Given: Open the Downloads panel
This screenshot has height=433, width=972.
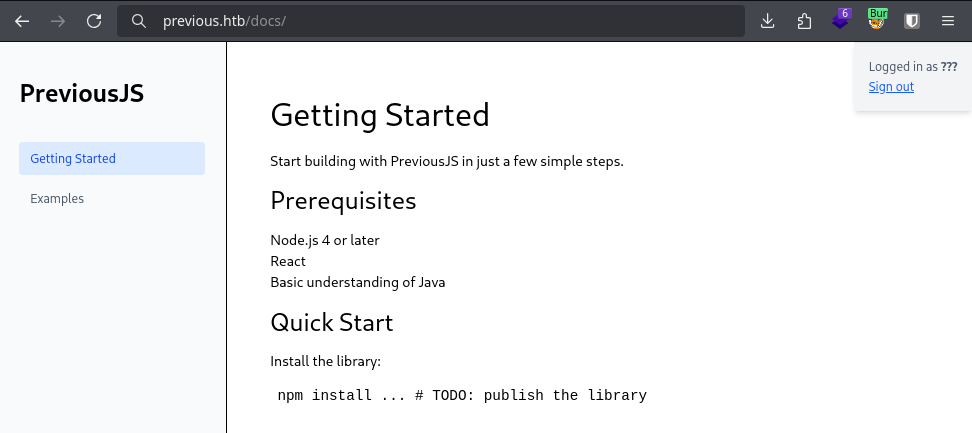Looking at the screenshot, I should click(x=768, y=20).
